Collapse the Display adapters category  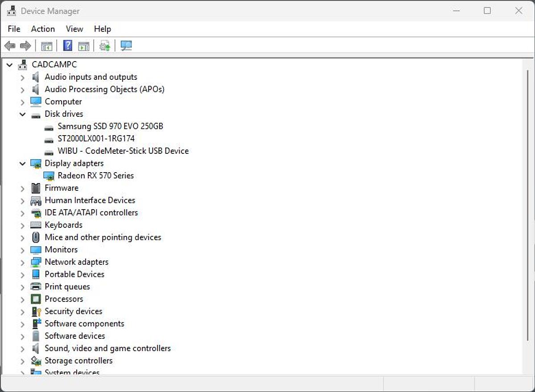[22, 164]
